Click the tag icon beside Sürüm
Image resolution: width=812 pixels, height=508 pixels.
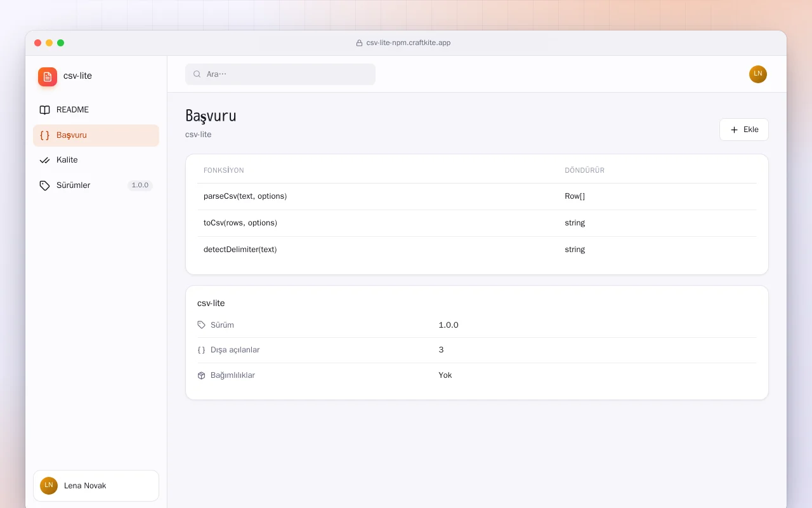202,325
